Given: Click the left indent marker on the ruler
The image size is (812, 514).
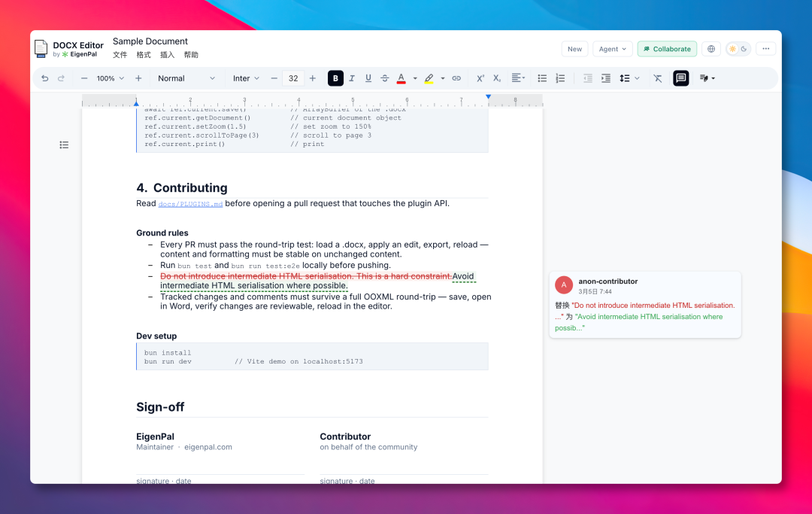Looking at the screenshot, I should click(136, 102).
